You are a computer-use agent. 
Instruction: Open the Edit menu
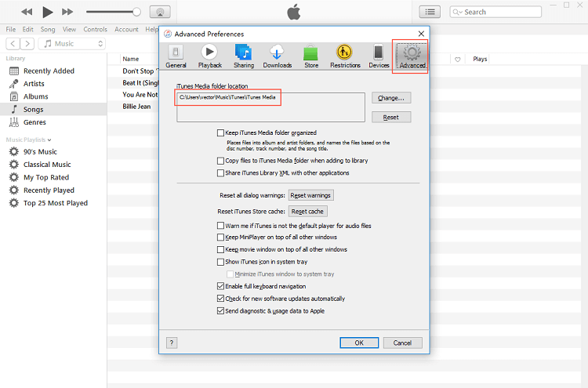tap(27, 29)
